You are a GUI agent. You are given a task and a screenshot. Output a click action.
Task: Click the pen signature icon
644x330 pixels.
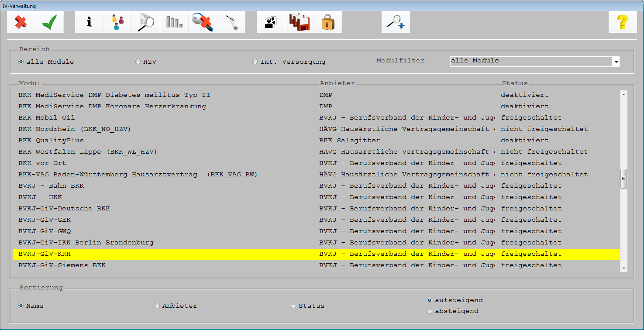231,22
